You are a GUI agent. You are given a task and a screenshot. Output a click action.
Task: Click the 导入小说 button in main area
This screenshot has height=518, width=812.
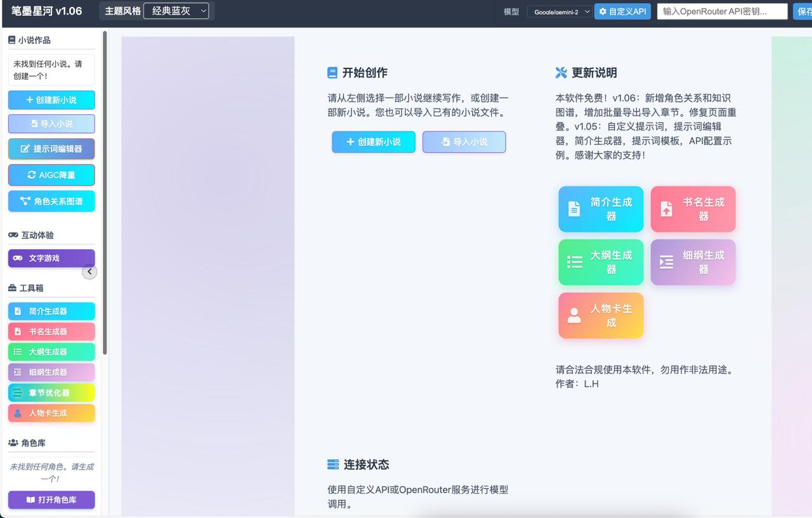(x=464, y=142)
